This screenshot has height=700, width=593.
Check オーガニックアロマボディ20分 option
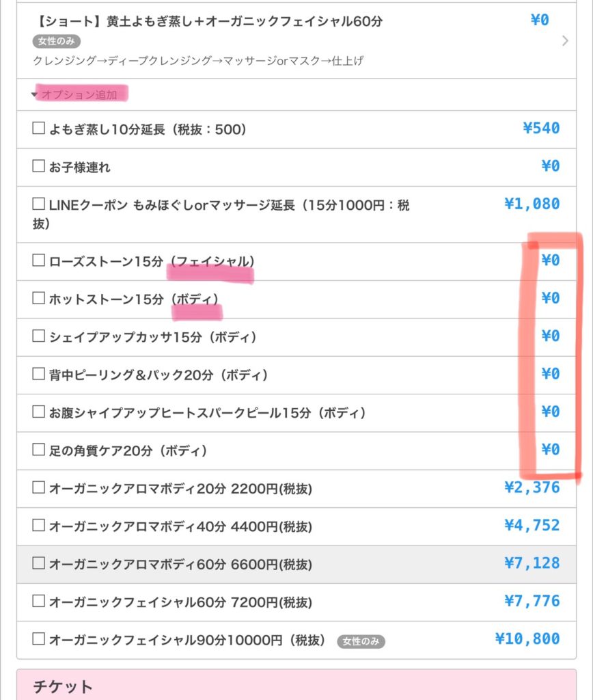tap(39, 487)
